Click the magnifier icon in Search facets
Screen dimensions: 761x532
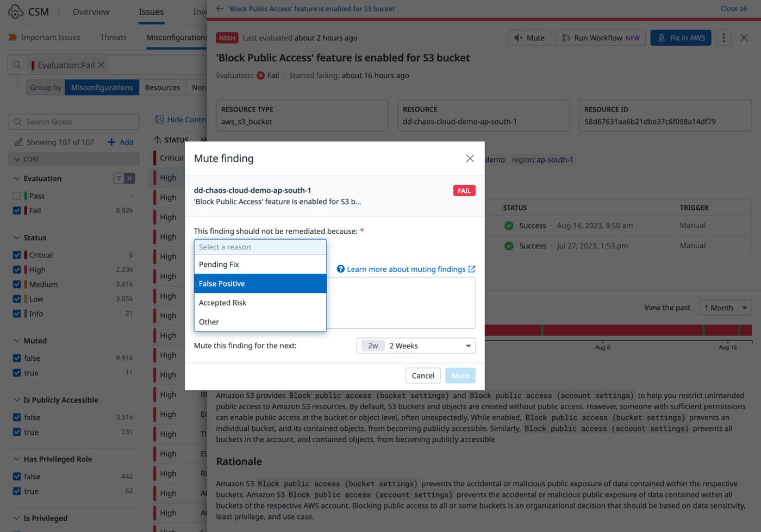click(17, 122)
